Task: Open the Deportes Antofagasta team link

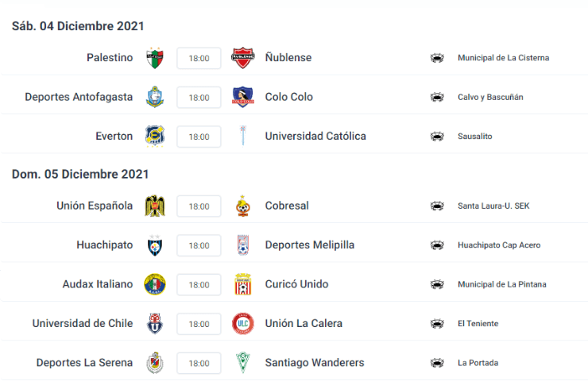Action: point(79,97)
